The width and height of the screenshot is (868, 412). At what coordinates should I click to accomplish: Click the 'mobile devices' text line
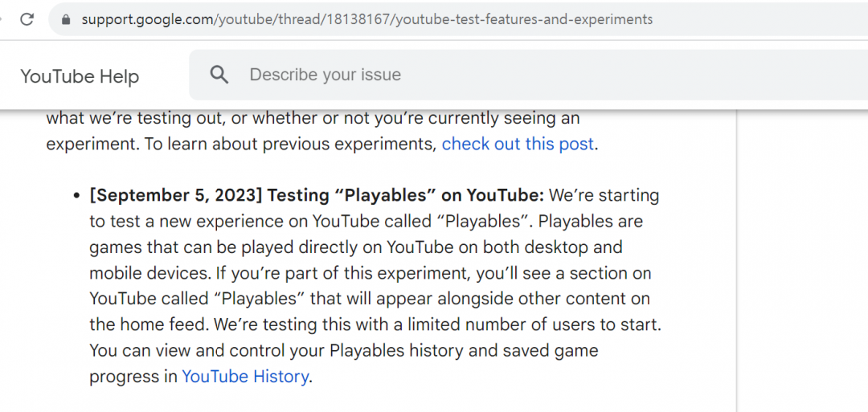click(370, 273)
